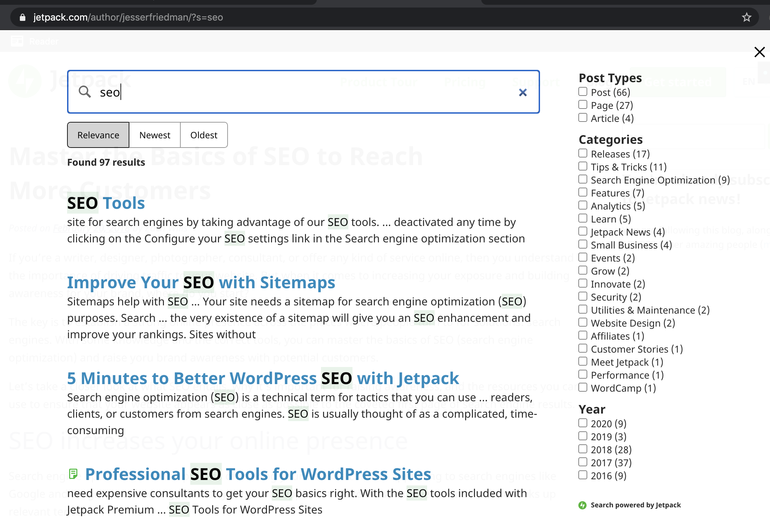This screenshot has width=770, height=532.
Task: Check the Performance (1) category
Action: 583,375
